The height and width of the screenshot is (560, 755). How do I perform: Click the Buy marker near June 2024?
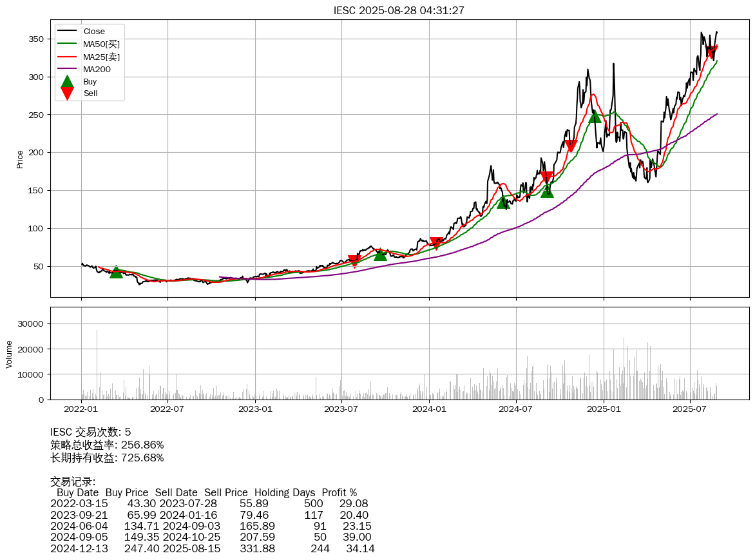(503, 202)
